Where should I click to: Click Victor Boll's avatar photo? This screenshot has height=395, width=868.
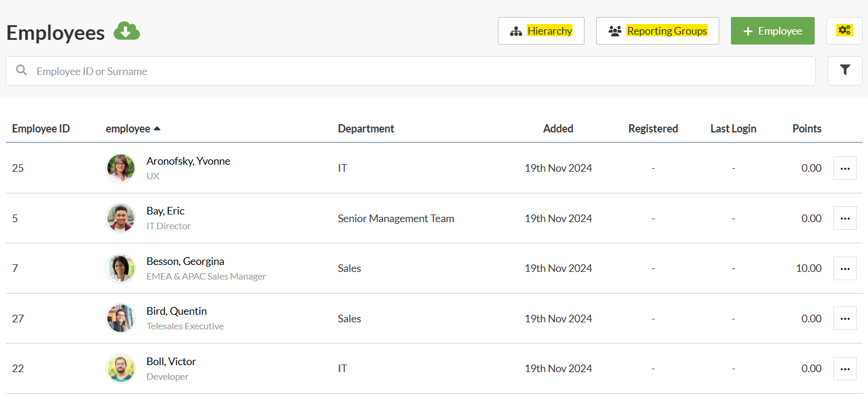[x=121, y=369]
